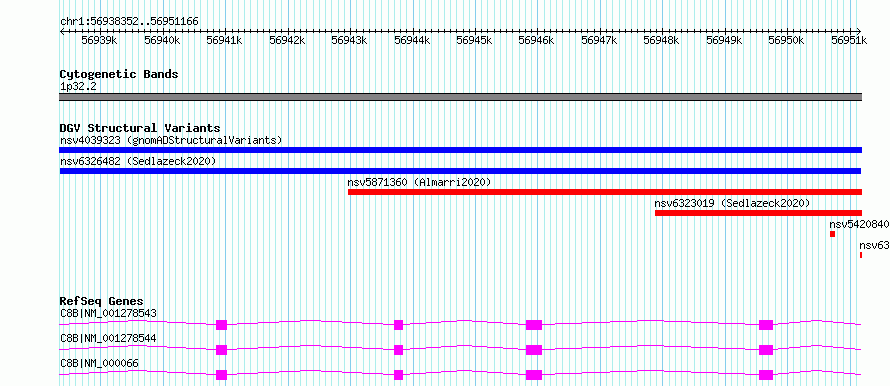
Task: Open the nsv5420840 variant label
Action: tap(859, 224)
